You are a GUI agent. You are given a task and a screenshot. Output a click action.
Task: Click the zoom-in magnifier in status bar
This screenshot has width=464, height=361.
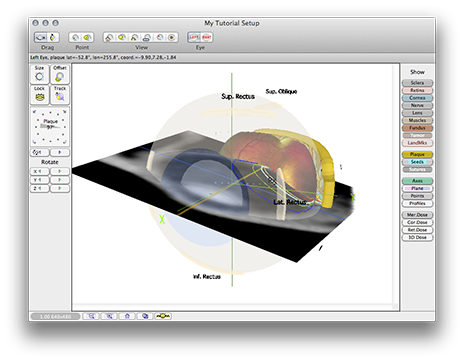[x=91, y=316]
